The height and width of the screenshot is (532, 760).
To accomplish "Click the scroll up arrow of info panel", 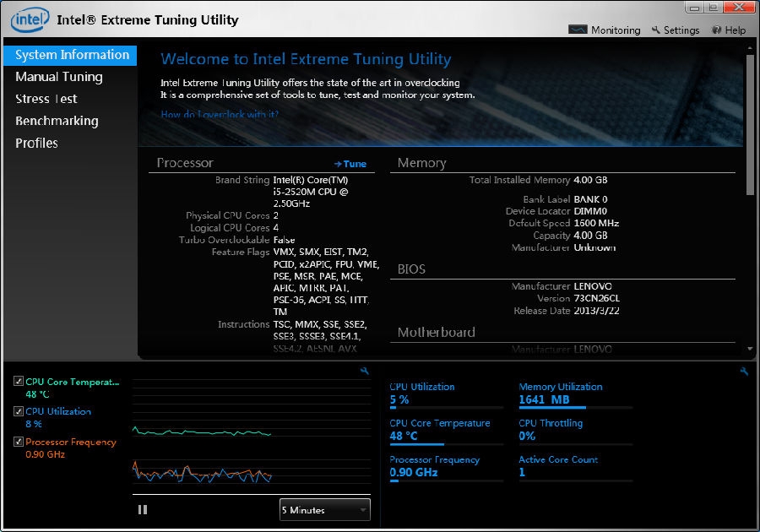I will tap(750, 48).
